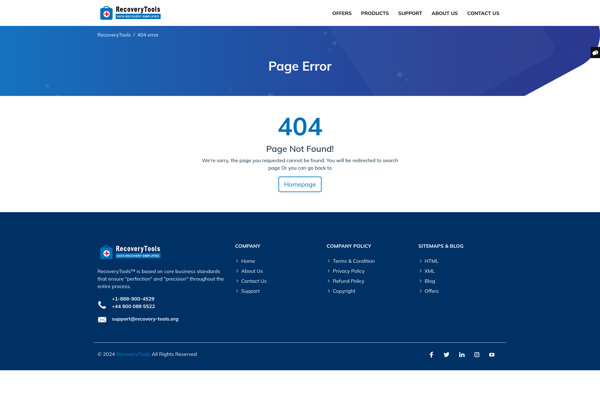Click the email envelope icon
600x394 pixels.
tap(102, 319)
